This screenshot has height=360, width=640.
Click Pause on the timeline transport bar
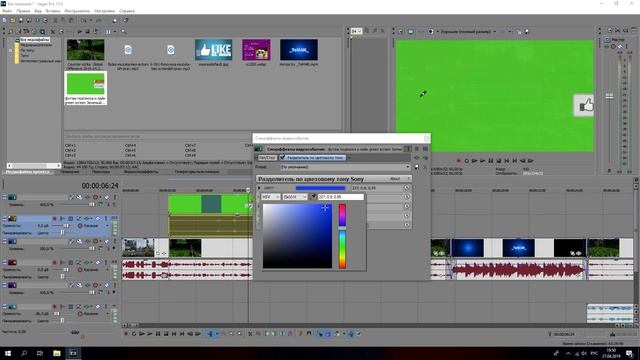pos(158,334)
